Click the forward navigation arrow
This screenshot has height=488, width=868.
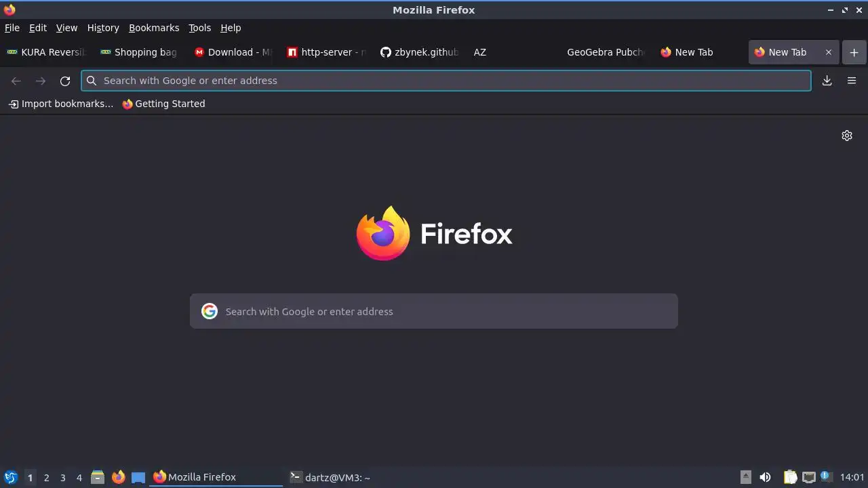click(41, 81)
